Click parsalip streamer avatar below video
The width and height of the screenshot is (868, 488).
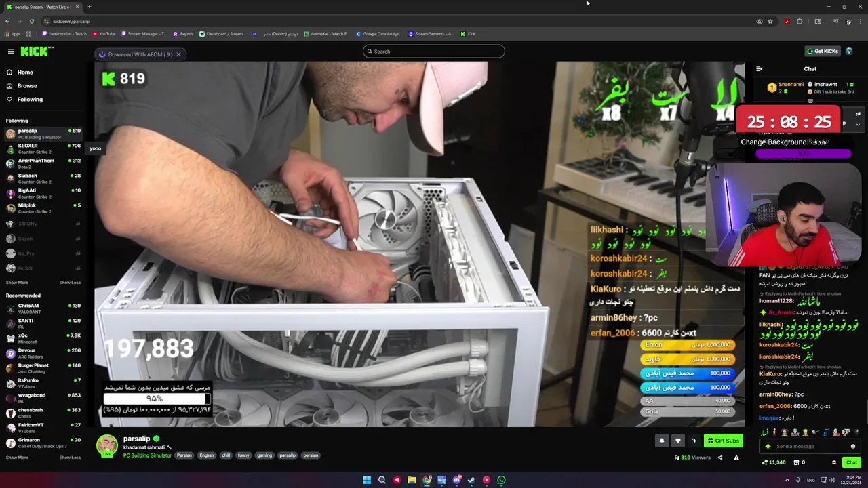tap(107, 446)
